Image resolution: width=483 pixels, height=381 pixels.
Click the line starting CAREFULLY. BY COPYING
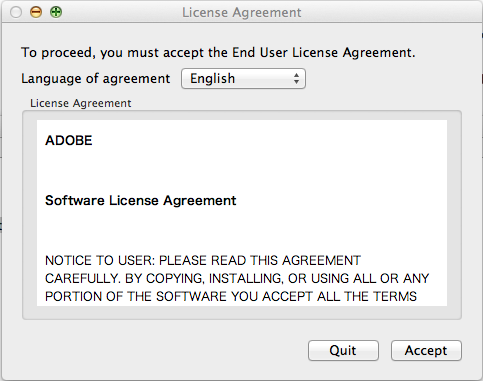(237, 278)
